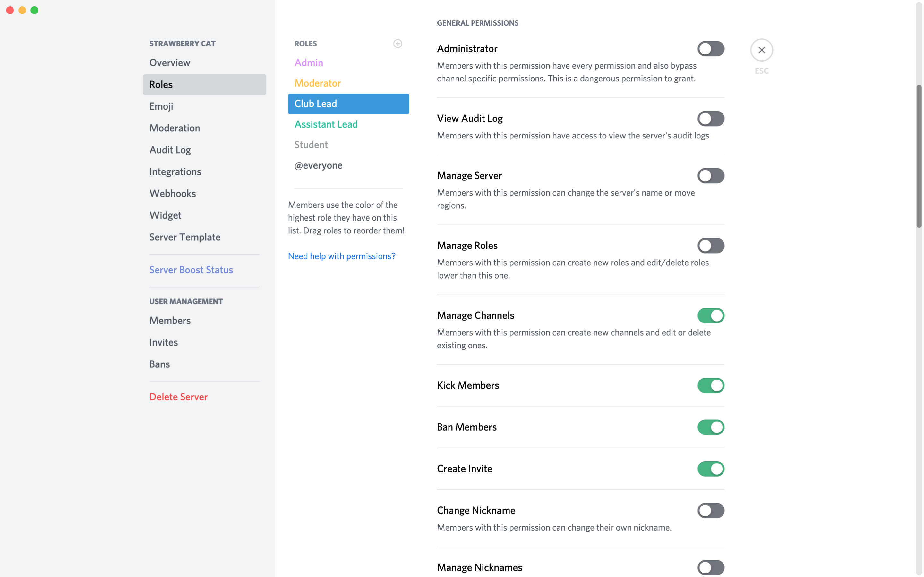Click the add role icon button
Image resolution: width=924 pixels, height=577 pixels.
point(398,43)
